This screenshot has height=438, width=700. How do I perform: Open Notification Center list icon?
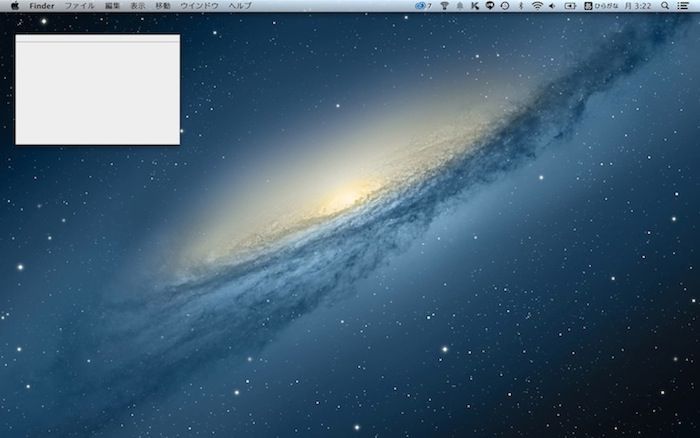[x=683, y=6]
